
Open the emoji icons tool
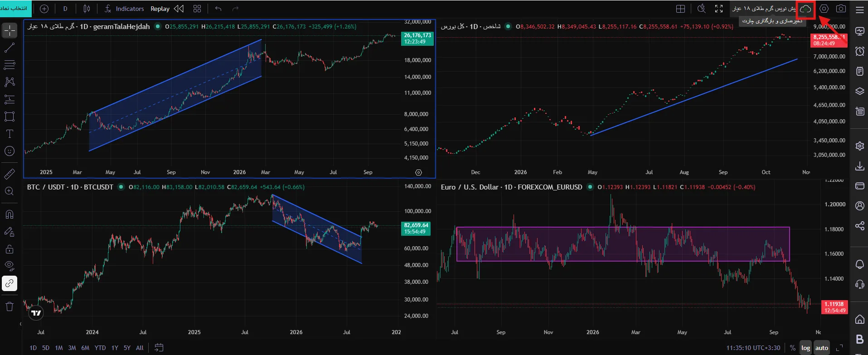10,151
